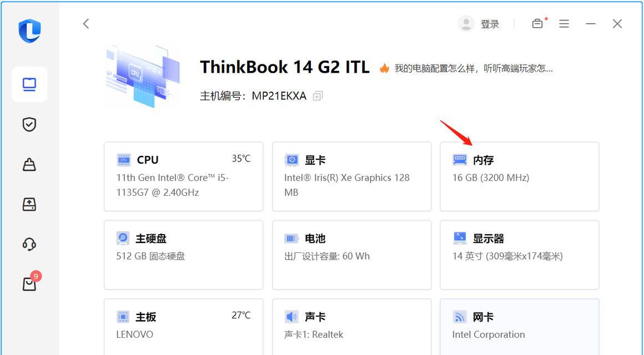Open the 显卡 graphics card panel

tap(351, 176)
